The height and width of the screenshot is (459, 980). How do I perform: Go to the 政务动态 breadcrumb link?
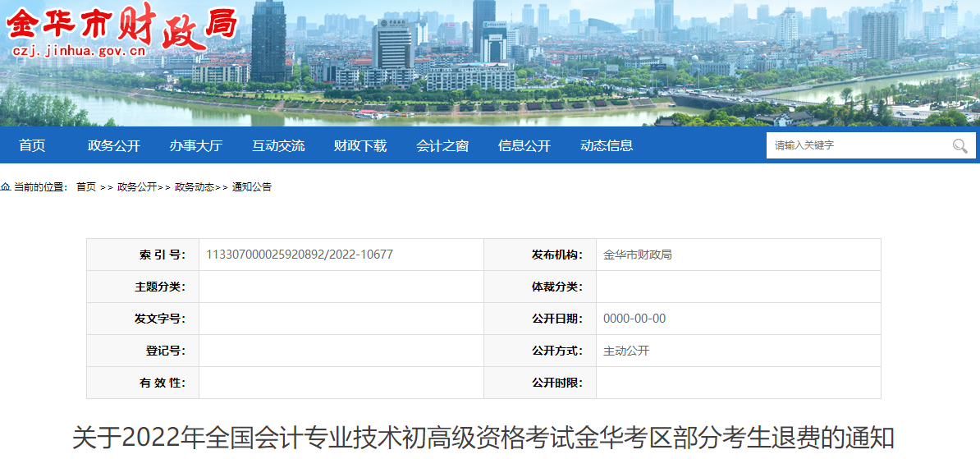[x=194, y=187]
